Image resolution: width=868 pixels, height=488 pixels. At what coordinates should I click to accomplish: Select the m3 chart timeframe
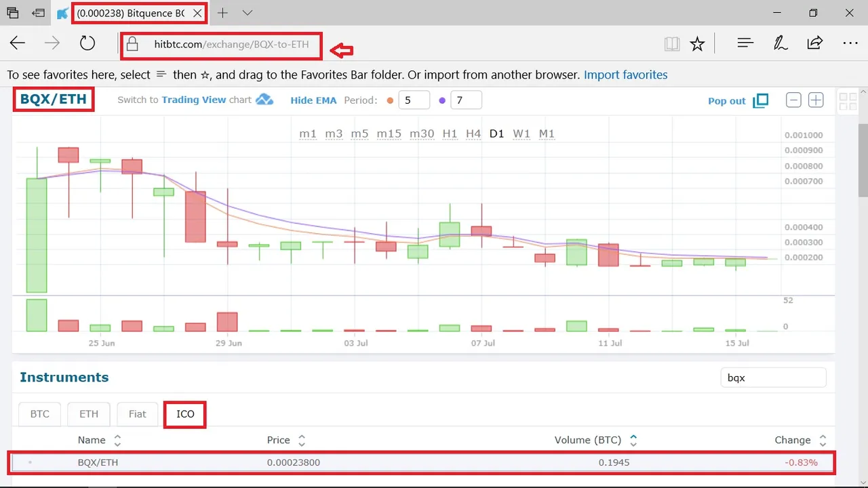[334, 134]
